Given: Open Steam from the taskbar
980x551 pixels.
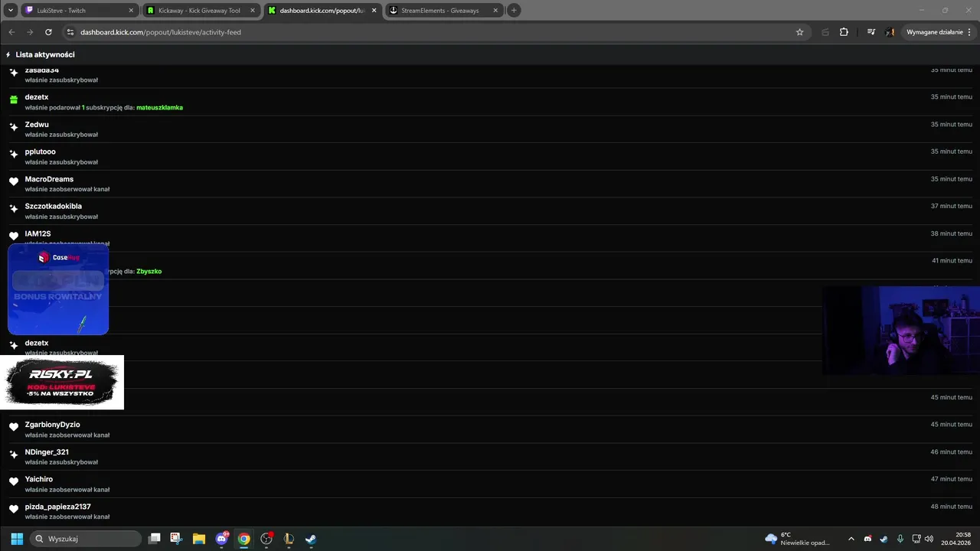Looking at the screenshot, I should point(311,539).
